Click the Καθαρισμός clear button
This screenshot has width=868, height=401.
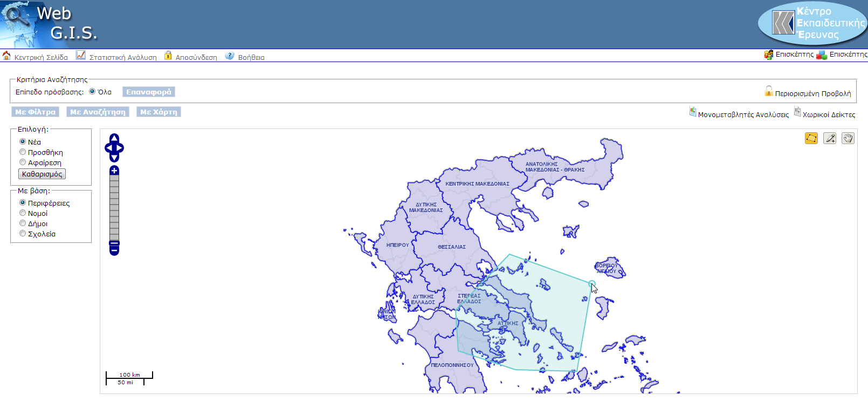42,174
